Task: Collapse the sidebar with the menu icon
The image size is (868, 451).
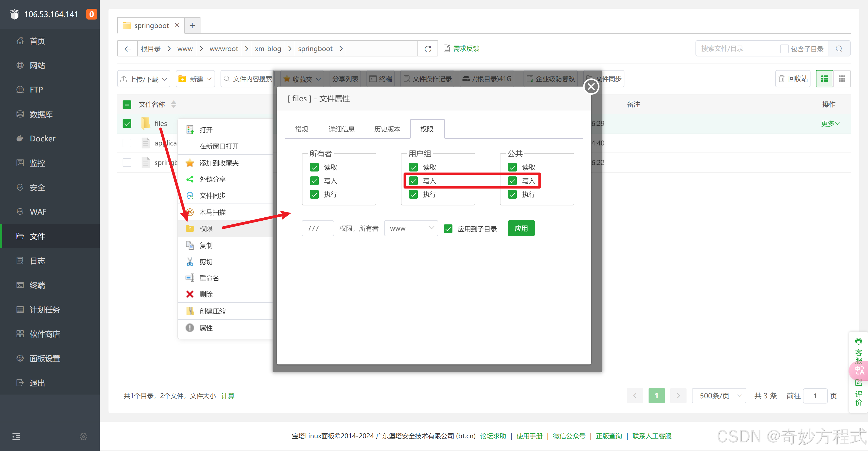Action: 16,437
